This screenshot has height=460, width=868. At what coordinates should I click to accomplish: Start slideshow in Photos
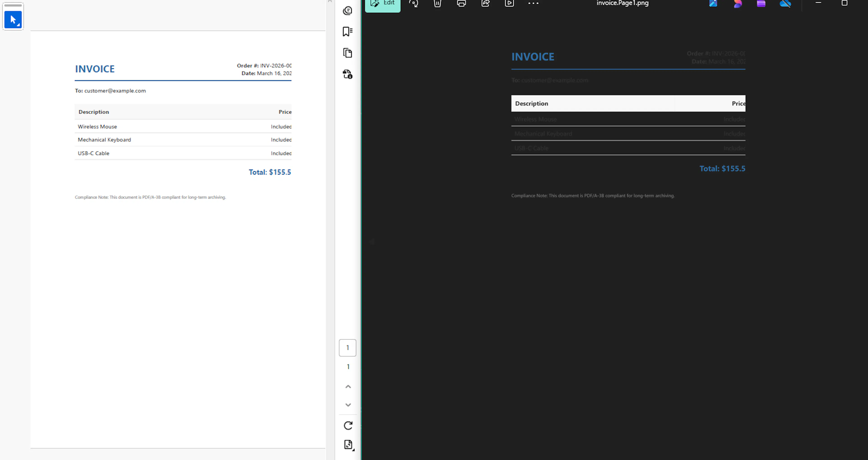click(x=509, y=3)
